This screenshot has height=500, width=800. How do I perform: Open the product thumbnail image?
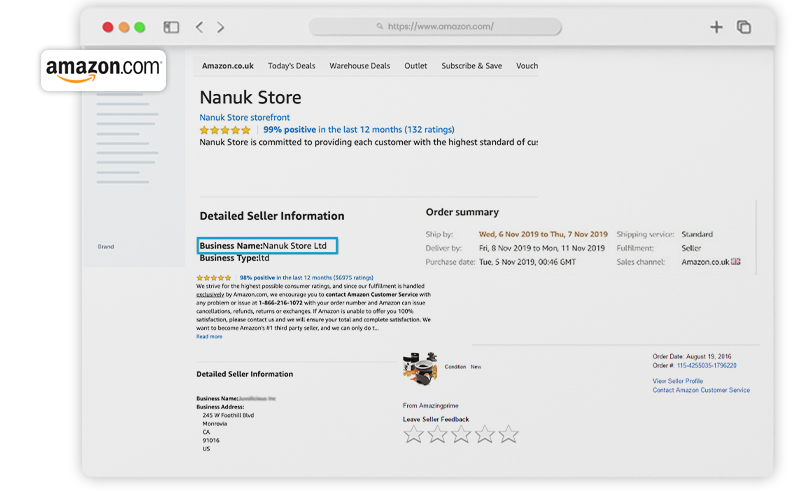tap(420, 368)
